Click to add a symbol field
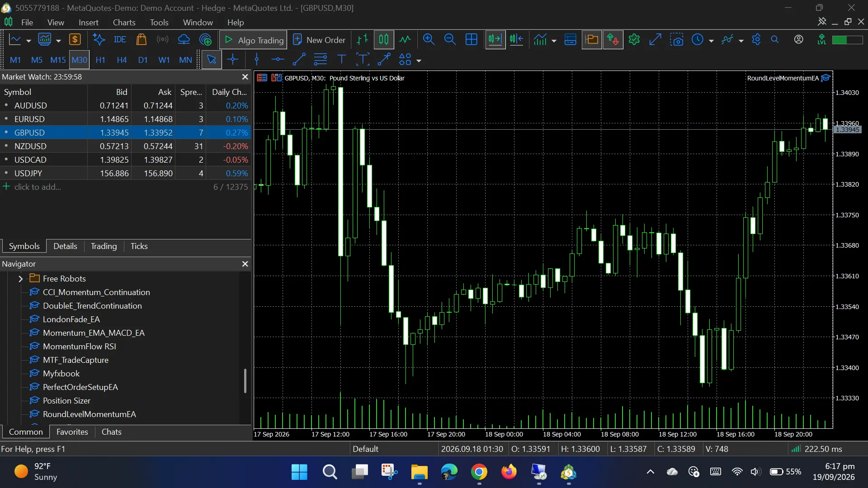 pyautogui.click(x=38, y=187)
